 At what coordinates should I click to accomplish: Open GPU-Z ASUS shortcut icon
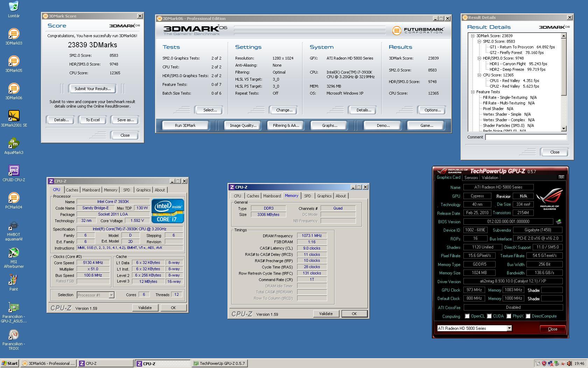click(x=14, y=307)
